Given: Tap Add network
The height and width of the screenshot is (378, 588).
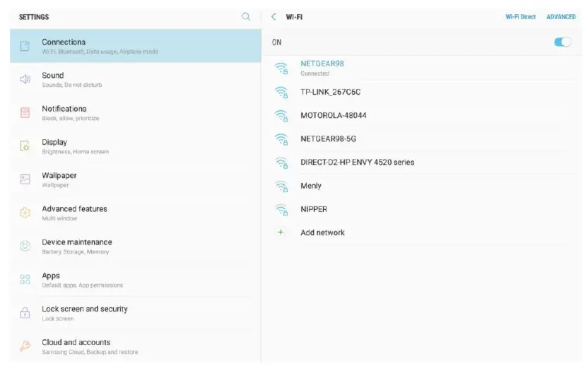Looking at the screenshot, I should pos(422,232).
